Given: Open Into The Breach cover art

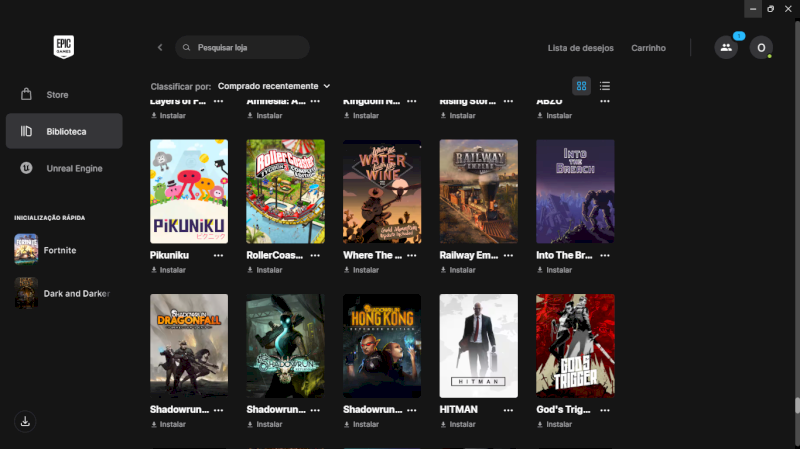Looking at the screenshot, I should coord(575,191).
